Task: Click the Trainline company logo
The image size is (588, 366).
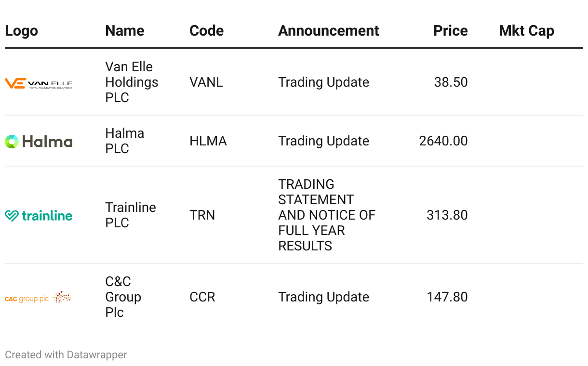Action: tap(39, 215)
